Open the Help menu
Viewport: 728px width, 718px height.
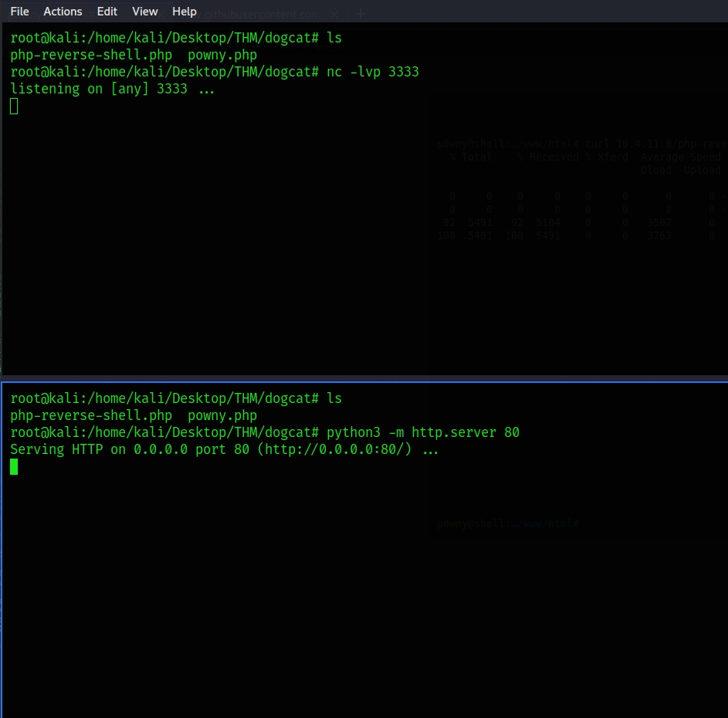point(185,12)
